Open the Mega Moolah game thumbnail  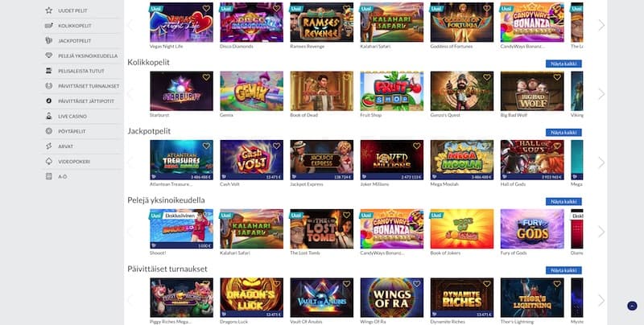[x=461, y=160]
